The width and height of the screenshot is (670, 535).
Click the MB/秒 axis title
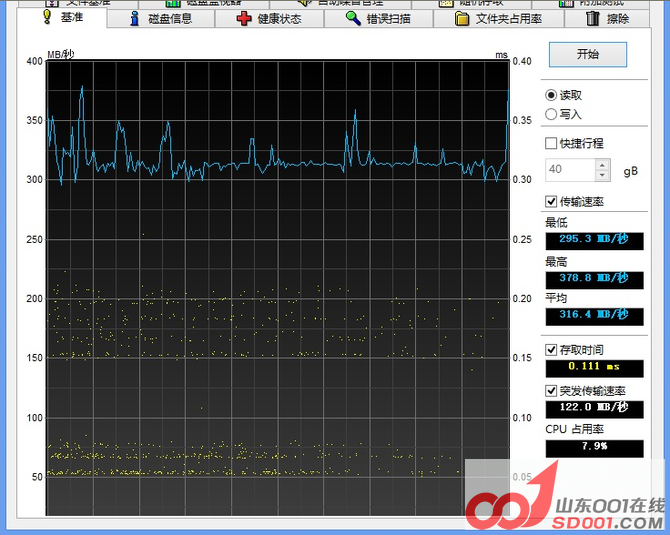(61, 54)
